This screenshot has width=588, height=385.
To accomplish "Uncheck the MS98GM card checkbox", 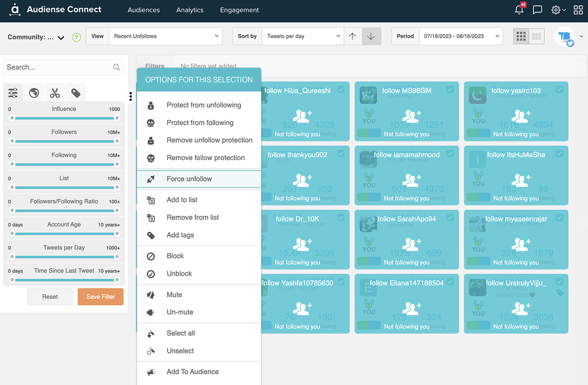I will (x=450, y=89).
